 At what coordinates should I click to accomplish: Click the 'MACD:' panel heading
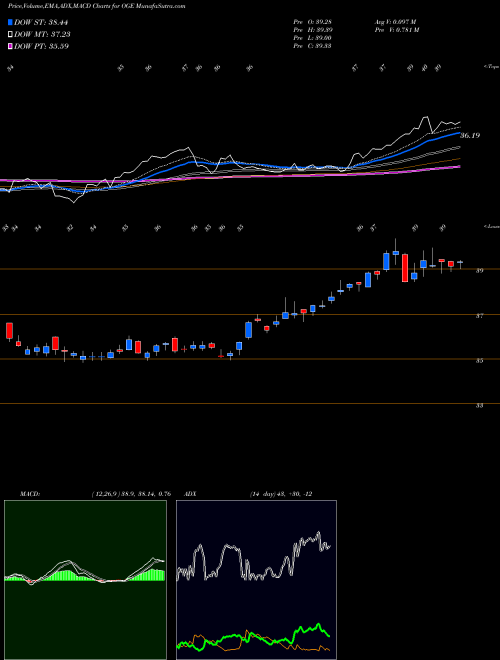click(x=29, y=494)
